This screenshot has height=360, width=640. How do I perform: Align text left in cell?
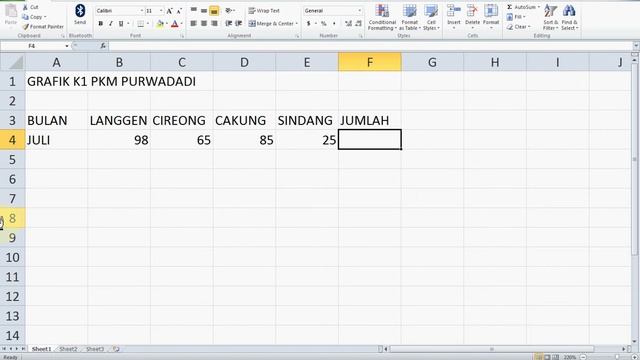[x=194, y=24]
